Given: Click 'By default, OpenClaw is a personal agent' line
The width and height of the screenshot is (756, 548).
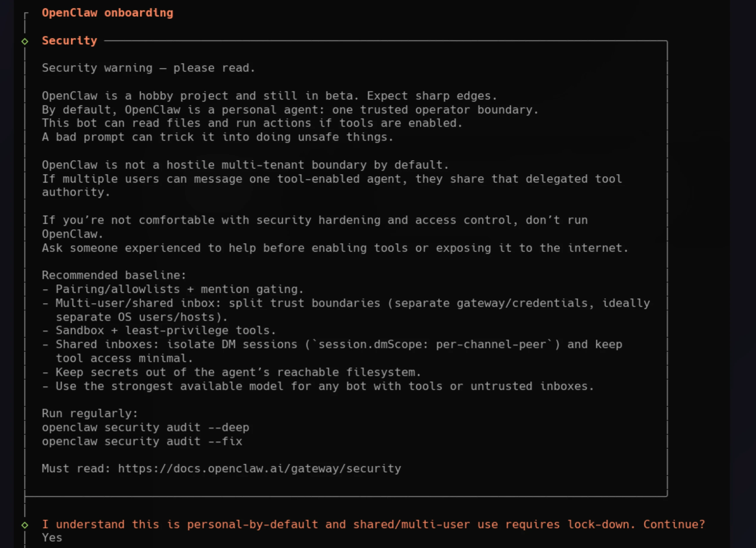Looking at the screenshot, I should tap(290, 109).
